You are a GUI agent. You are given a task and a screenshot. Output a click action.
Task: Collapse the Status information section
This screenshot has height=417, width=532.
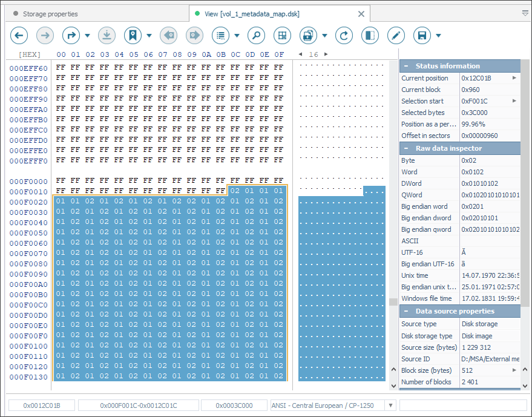[405, 66]
